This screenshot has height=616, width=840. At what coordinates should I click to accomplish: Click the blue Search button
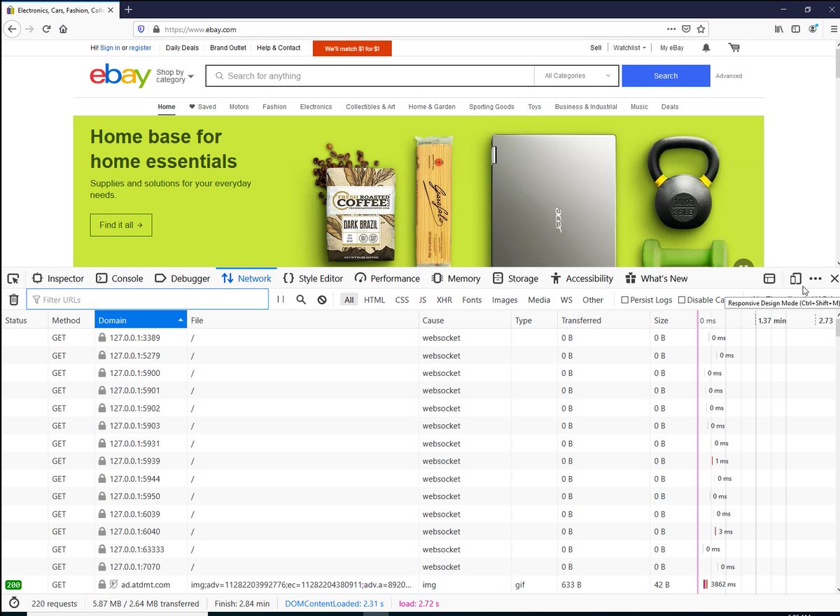click(666, 76)
